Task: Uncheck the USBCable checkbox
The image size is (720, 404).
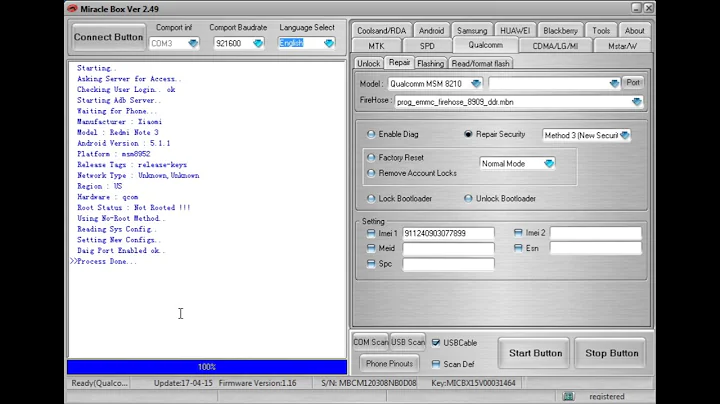Action: click(436, 342)
